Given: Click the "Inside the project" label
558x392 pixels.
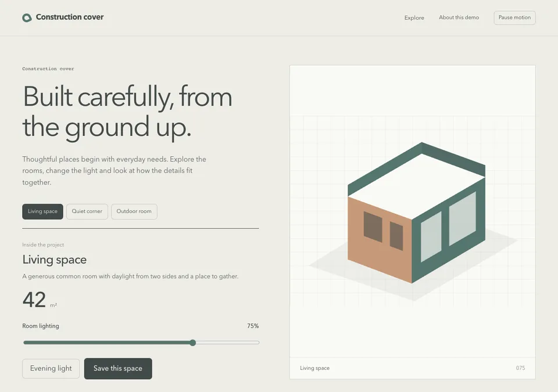Looking at the screenshot, I should click(43, 244).
